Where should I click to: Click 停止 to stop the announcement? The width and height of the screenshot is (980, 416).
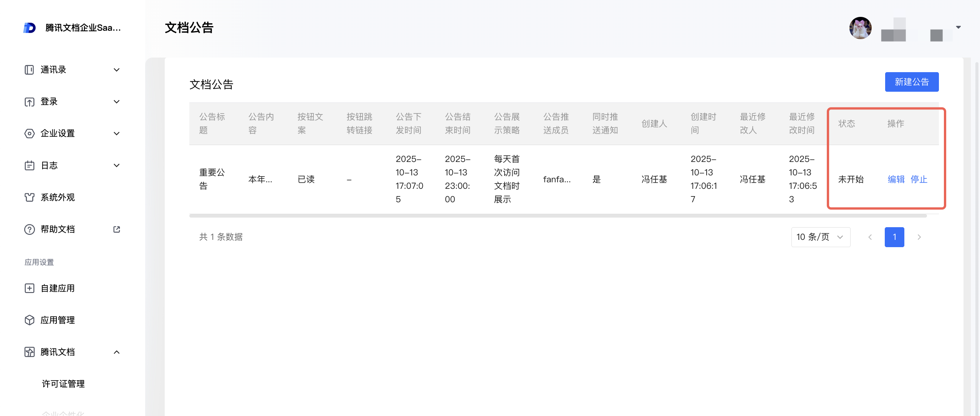coord(919,179)
